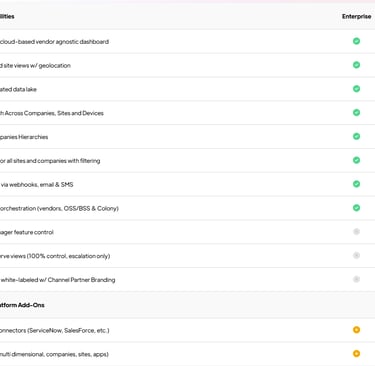This screenshot has width=375, height=366.
Task: Click the orchestration (vendors, OSS/BSS & Colony) text
Action: [x=59, y=209]
